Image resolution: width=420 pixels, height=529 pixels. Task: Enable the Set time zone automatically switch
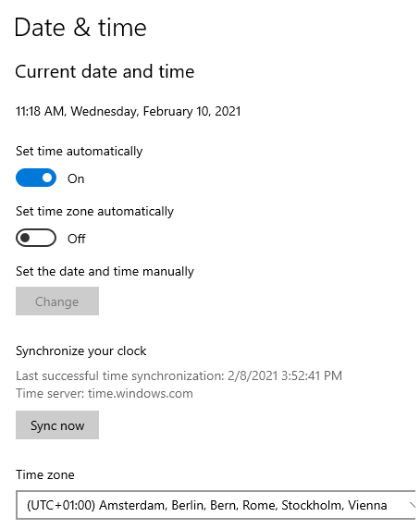pyautogui.click(x=36, y=238)
